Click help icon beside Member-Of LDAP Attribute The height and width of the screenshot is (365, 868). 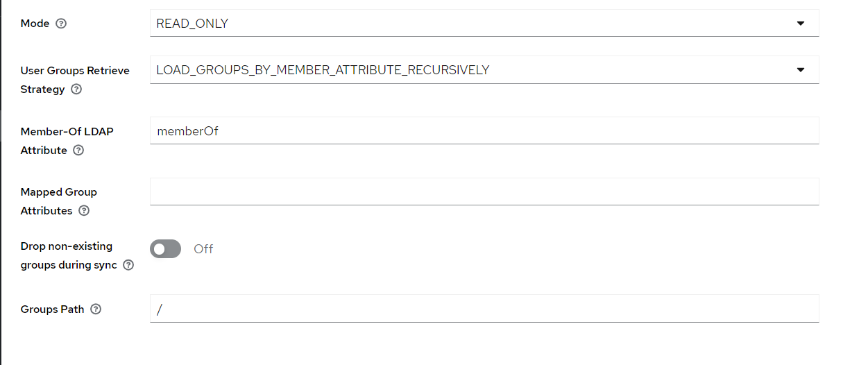pyautogui.click(x=78, y=151)
